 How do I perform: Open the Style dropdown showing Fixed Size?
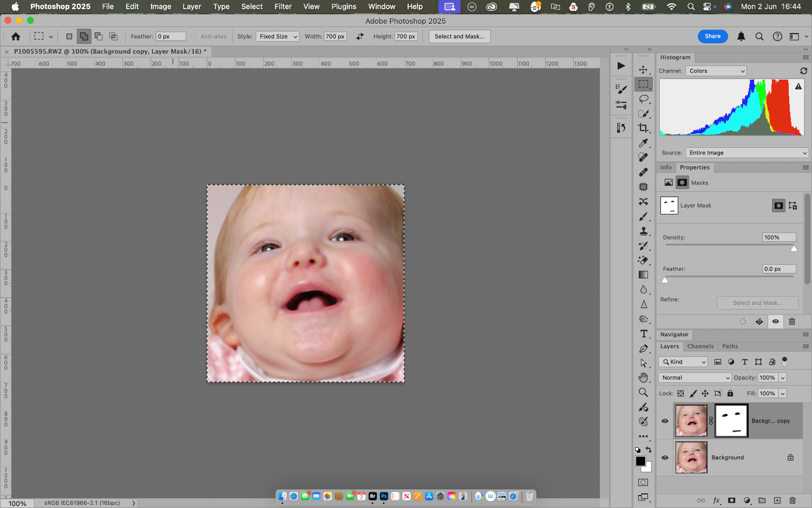[x=277, y=36]
